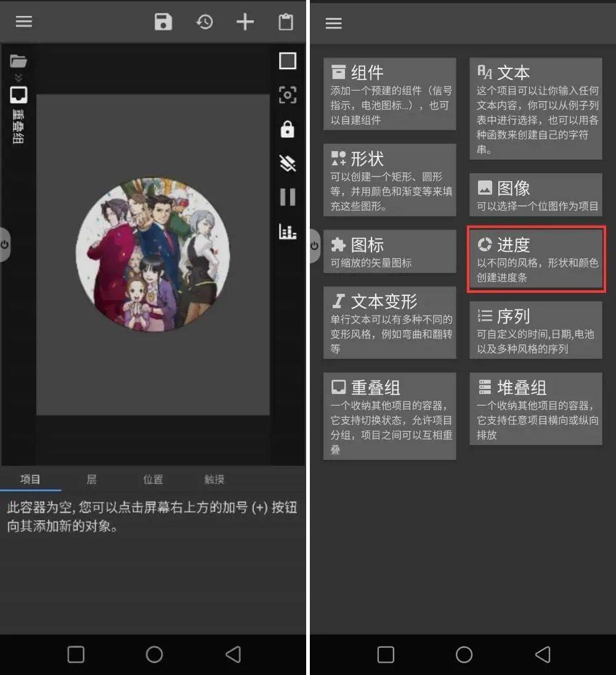Toggle the preview lock icon
616x675 pixels.
tap(287, 130)
